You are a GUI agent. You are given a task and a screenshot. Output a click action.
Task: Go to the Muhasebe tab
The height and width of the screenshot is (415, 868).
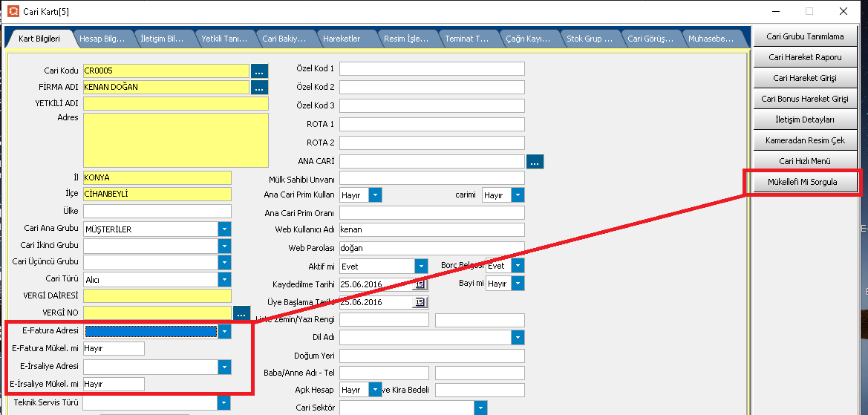pyautogui.click(x=711, y=39)
